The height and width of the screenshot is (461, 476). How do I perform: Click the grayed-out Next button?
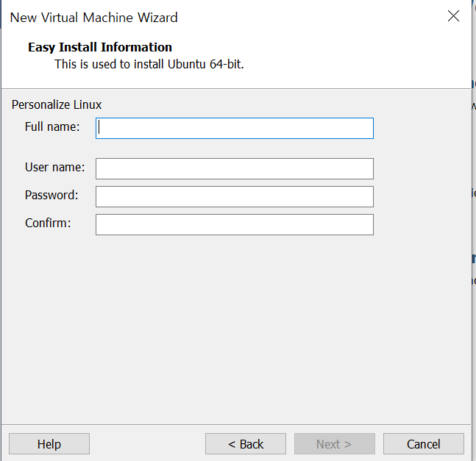click(335, 444)
